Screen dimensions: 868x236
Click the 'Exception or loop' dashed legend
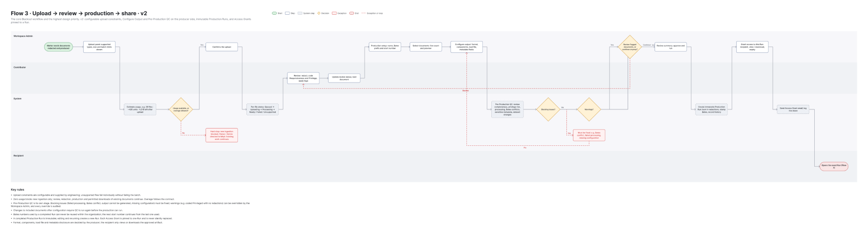point(371,13)
